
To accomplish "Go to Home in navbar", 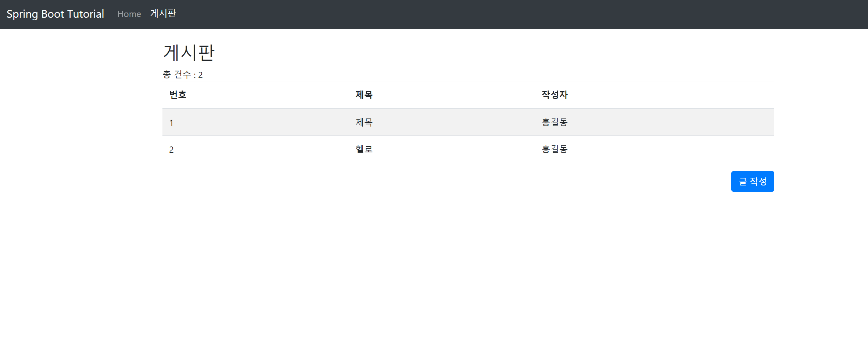I will 129,14.
